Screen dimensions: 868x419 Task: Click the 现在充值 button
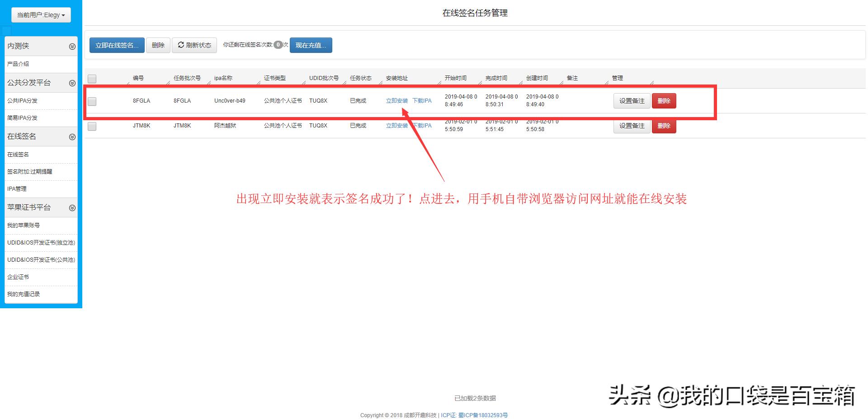(x=311, y=45)
